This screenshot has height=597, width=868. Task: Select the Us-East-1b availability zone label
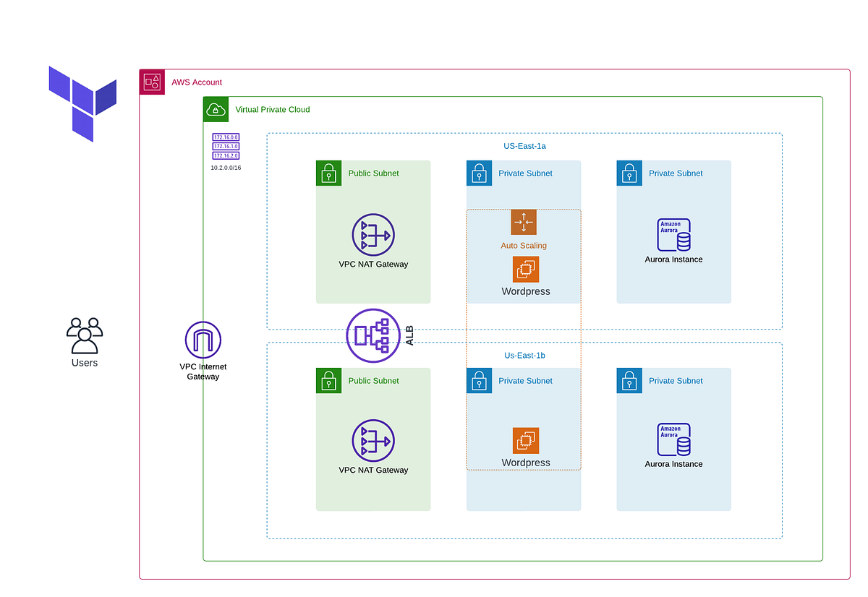(x=524, y=356)
